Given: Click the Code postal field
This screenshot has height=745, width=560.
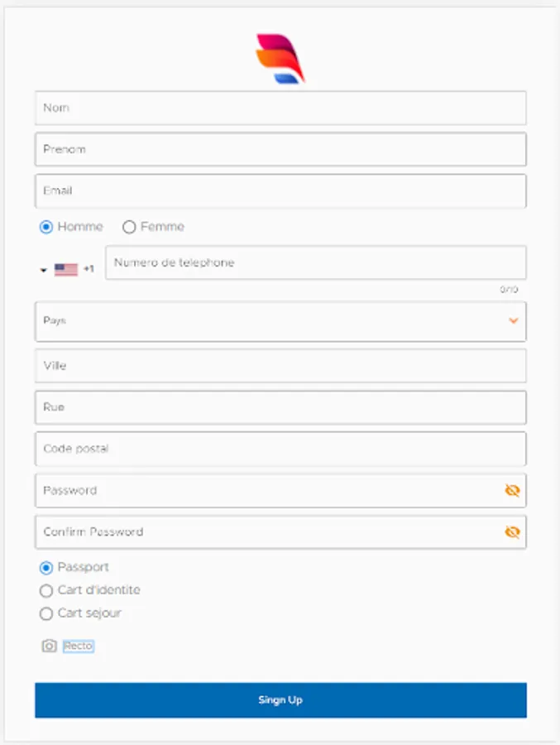Looking at the screenshot, I should tap(280, 449).
